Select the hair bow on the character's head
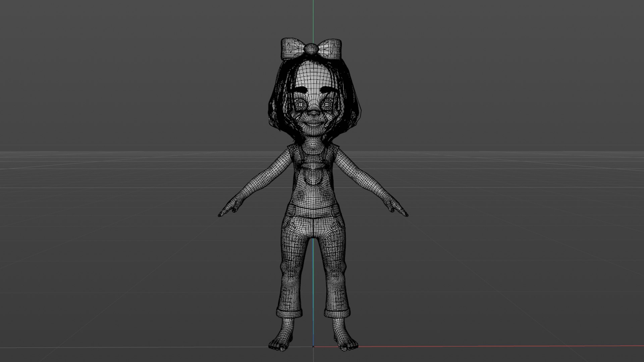Image resolution: width=644 pixels, height=362 pixels. (311, 49)
